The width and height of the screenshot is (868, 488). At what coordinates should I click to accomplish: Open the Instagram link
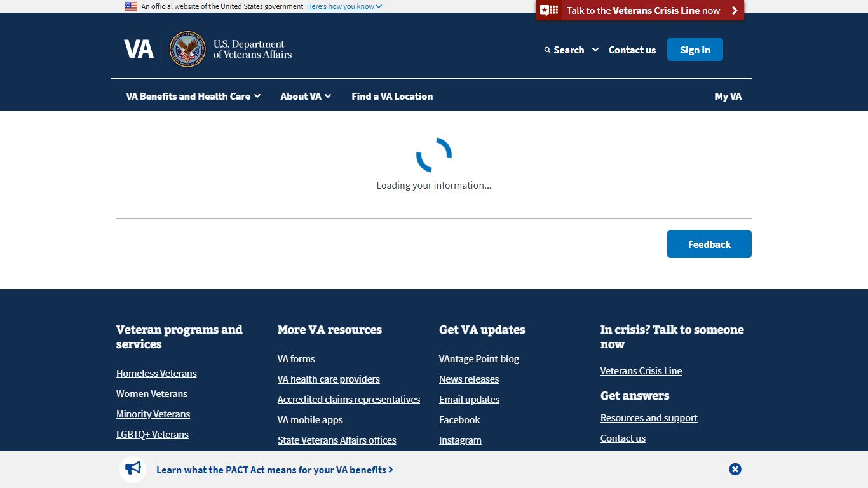460,440
